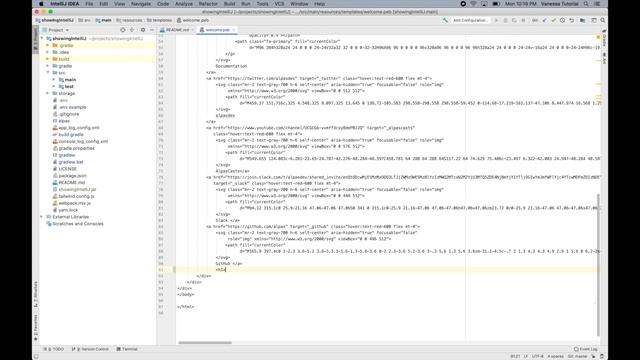Open the Refactor menu
Image resolution: width=640 pixels, height=360 pixels.
pos(208,4)
